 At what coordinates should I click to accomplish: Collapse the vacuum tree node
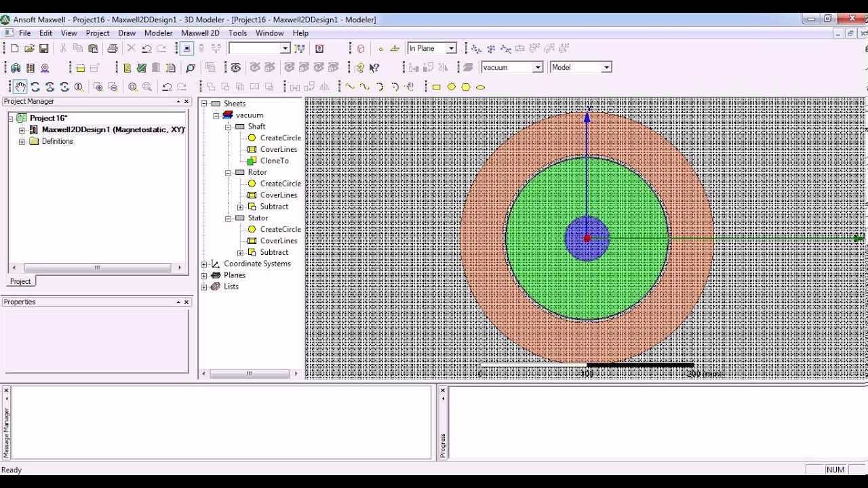[216, 115]
